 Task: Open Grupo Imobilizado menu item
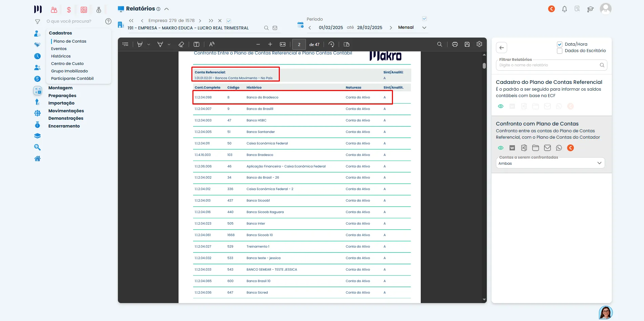pyautogui.click(x=69, y=71)
